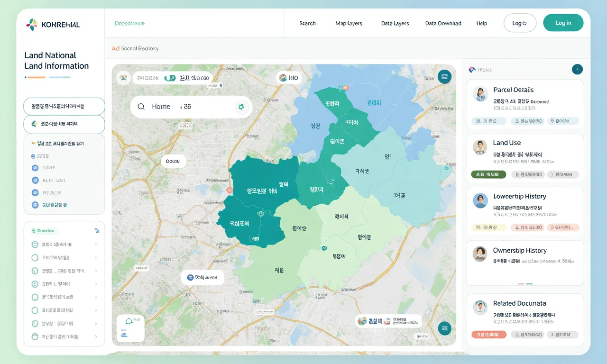This screenshot has width=607, height=364.
Task: Click the red chip in the Related Docunata card
Action: click(488, 335)
